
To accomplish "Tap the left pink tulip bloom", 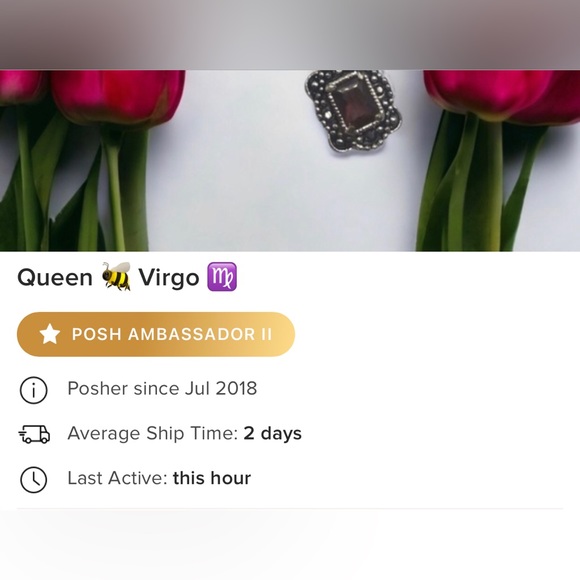I will (x=118, y=98).
